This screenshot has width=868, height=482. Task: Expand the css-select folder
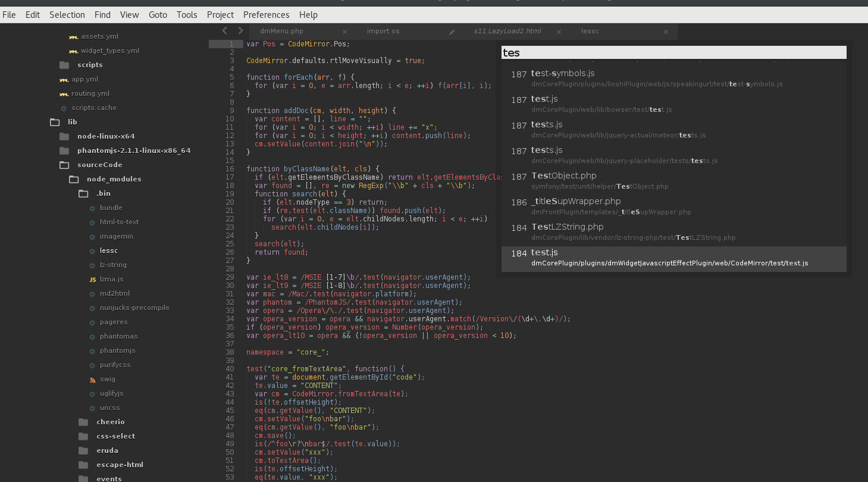(83, 436)
